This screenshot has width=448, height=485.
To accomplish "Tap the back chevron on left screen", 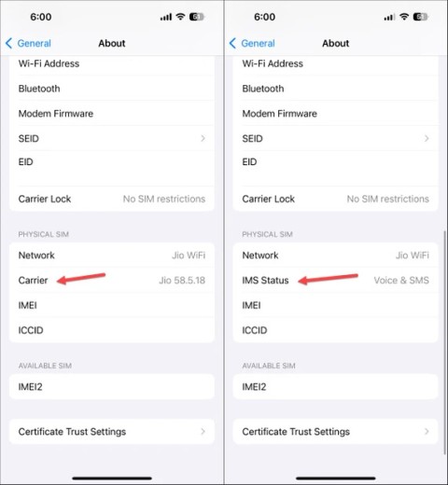I will click(x=8, y=43).
